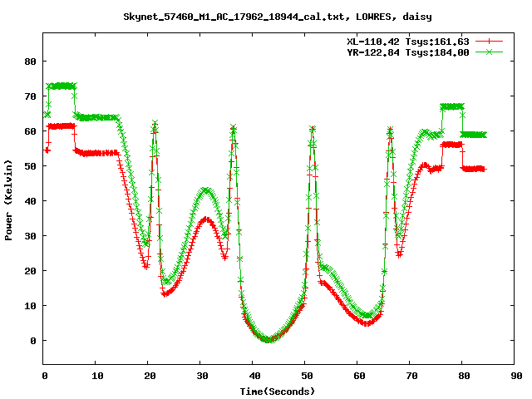The image size is (532, 399).
Task: Click the peak near 51 seconds
Action: tap(313, 129)
